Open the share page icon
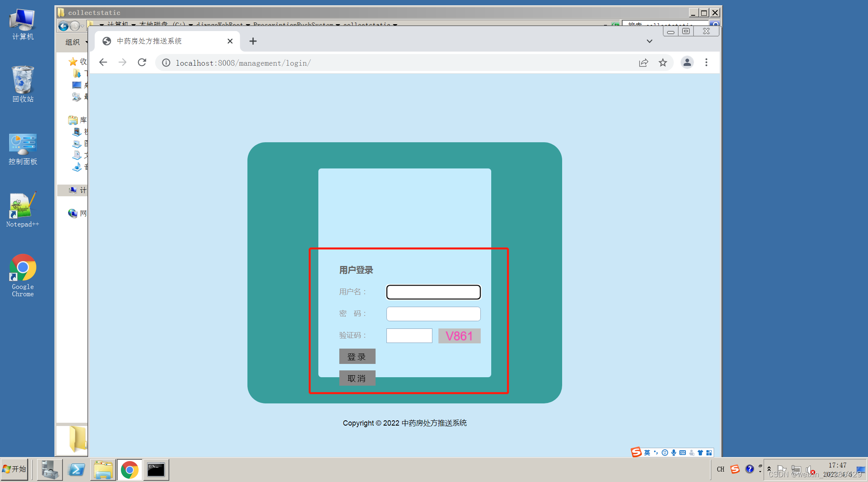Screen dimensions: 868x482 coord(644,62)
